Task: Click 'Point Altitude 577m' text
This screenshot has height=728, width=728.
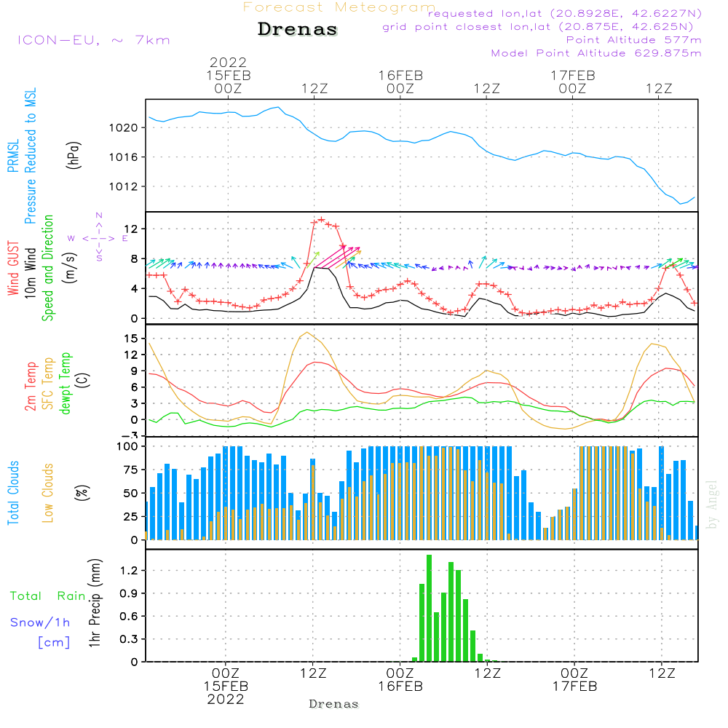Action: click(x=634, y=40)
